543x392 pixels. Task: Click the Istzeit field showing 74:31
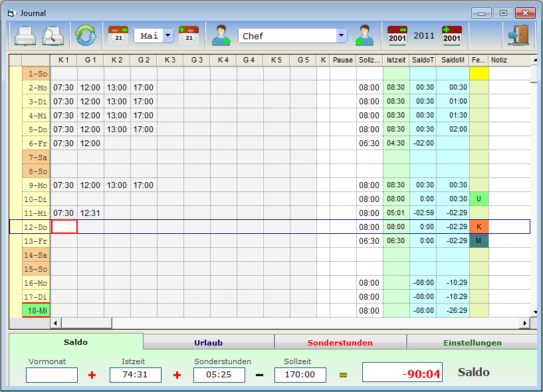tap(136, 375)
